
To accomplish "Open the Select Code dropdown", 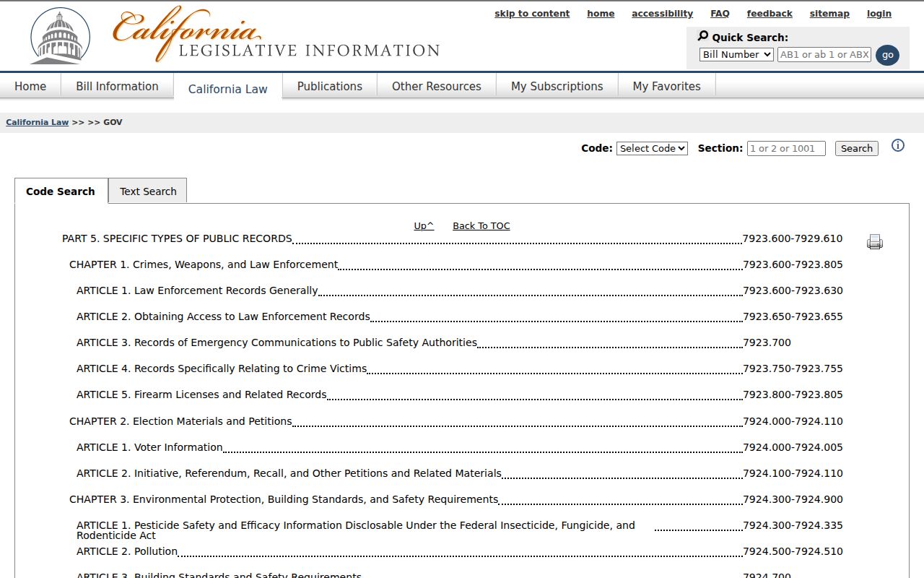I will point(652,148).
